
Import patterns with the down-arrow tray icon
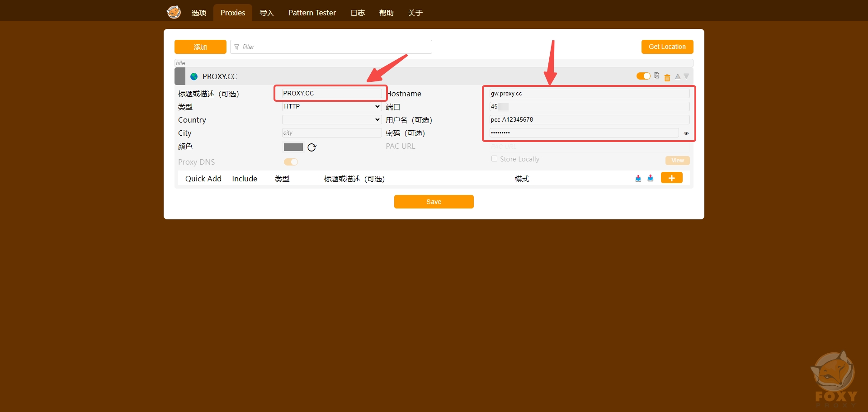[x=638, y=178]
